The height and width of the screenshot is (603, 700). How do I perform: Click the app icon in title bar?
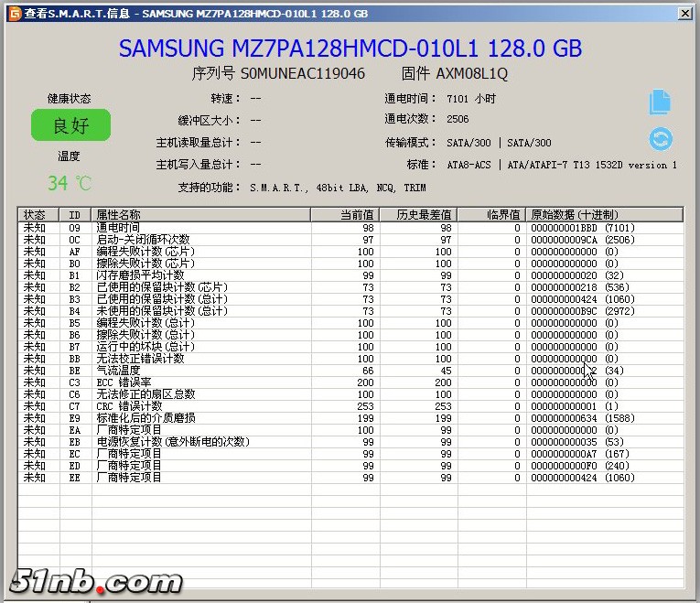click(10, 14)
